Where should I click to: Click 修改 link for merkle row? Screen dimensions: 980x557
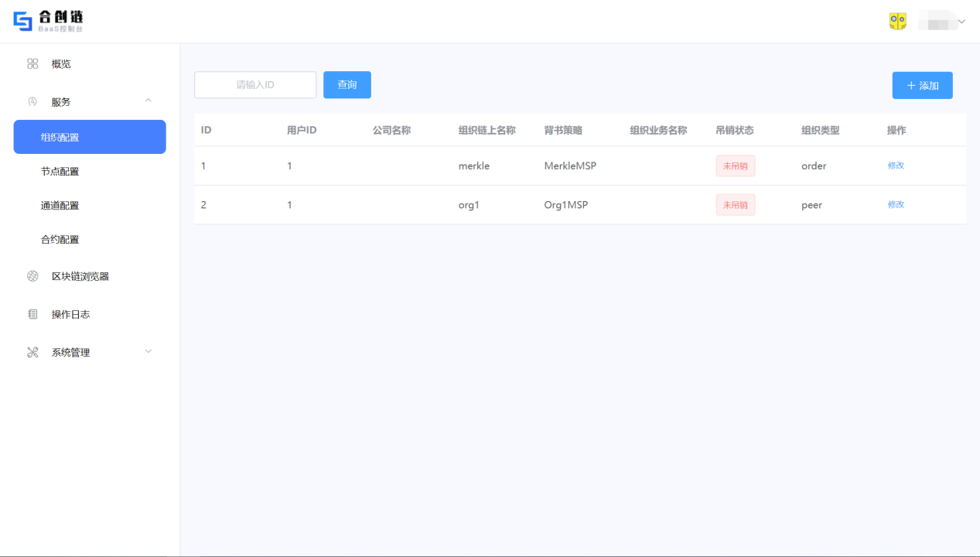pos(896,166)
